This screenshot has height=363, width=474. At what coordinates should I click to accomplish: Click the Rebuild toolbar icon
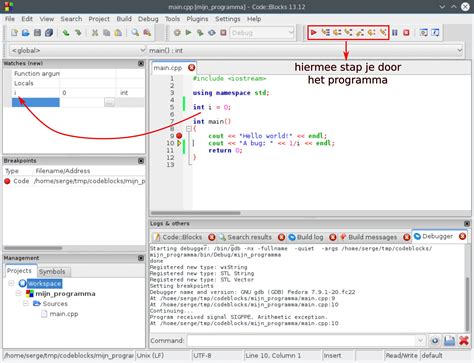(x=212, y=33)
